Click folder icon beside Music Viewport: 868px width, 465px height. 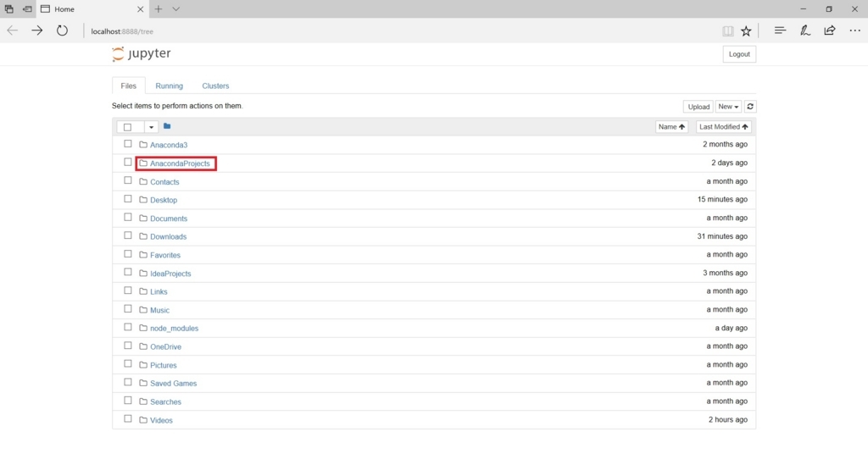point(143,310)
